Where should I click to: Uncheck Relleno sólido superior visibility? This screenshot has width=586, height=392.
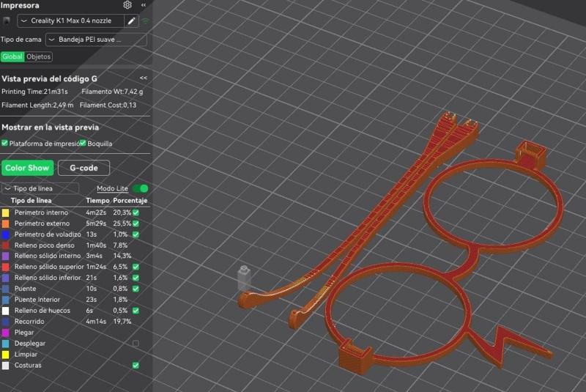[136, 267]
